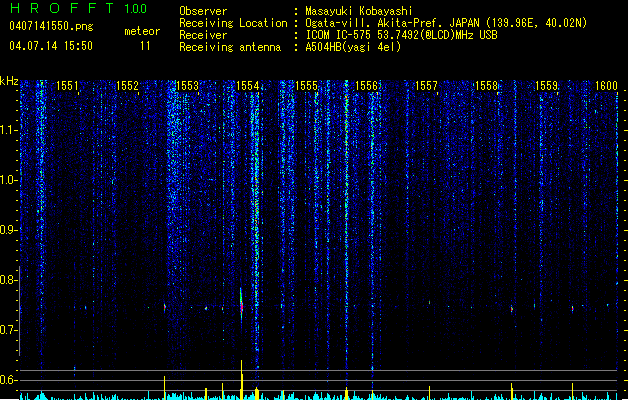Image resolution: width=629 pixels, height=400 pixels.
Task: Click the Receiver label
Action: coord(203,35)
